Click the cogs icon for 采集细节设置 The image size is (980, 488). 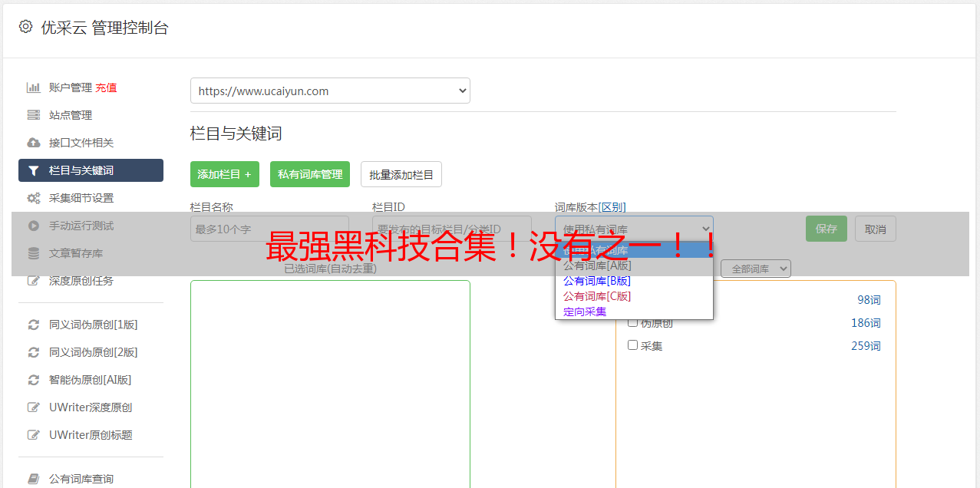click(33, 198)
